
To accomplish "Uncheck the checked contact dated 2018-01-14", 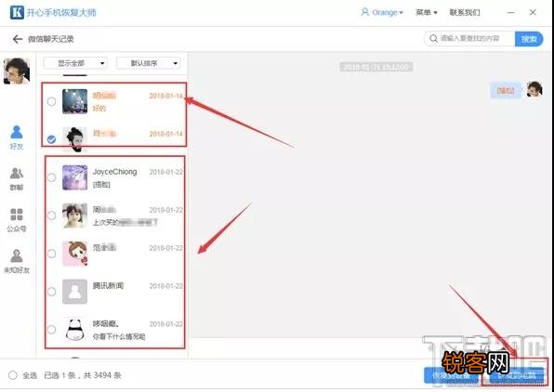I will [51, 139].
